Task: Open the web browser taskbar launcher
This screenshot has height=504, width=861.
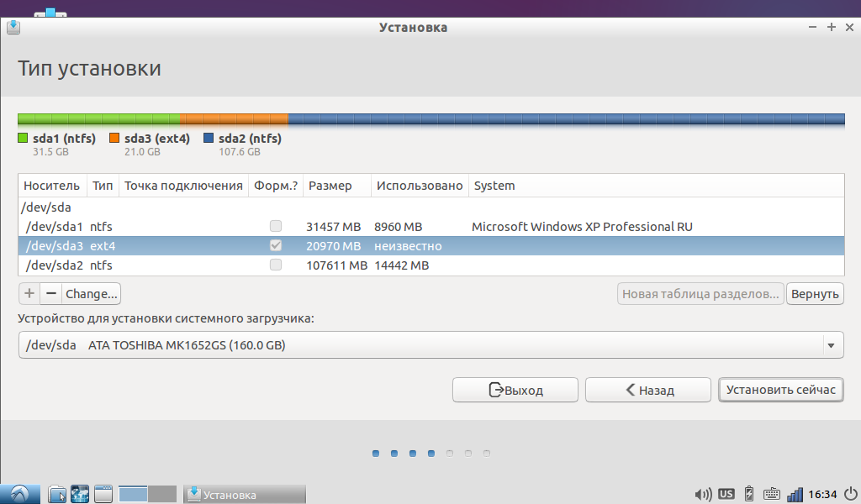Action: [80, 494]
